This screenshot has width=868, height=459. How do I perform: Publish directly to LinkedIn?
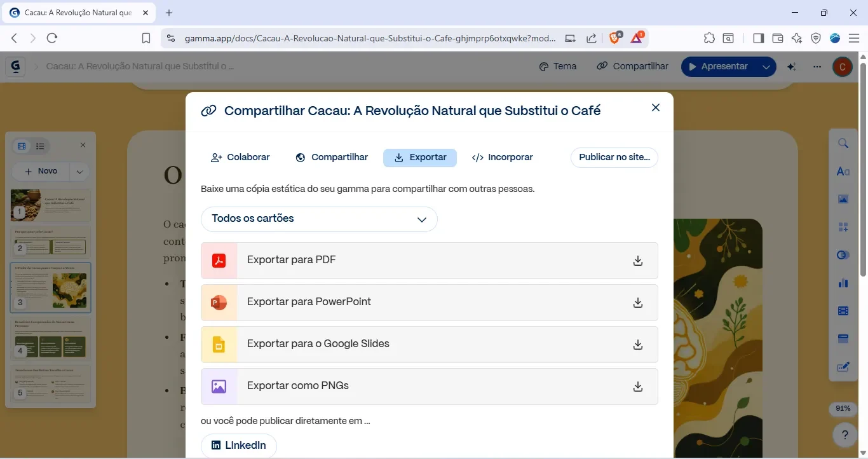[239, 446]
